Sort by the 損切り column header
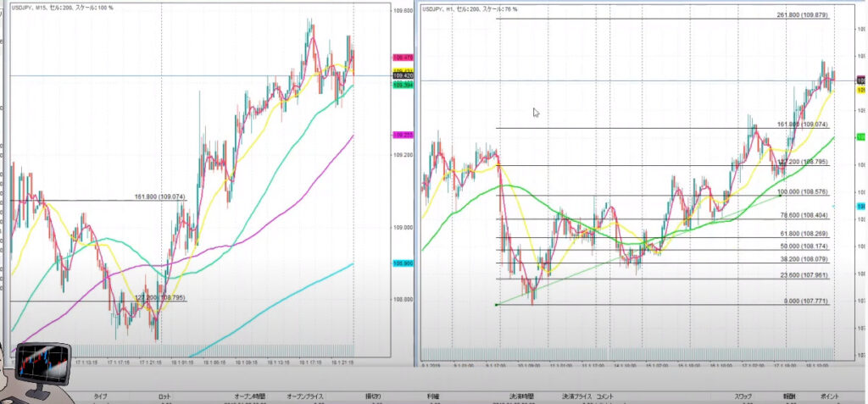Viewport: 868px width, 404px height. tap(373, 396)
